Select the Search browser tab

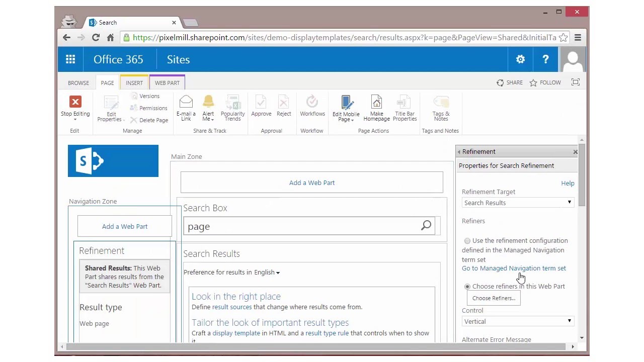coord(131,23)
